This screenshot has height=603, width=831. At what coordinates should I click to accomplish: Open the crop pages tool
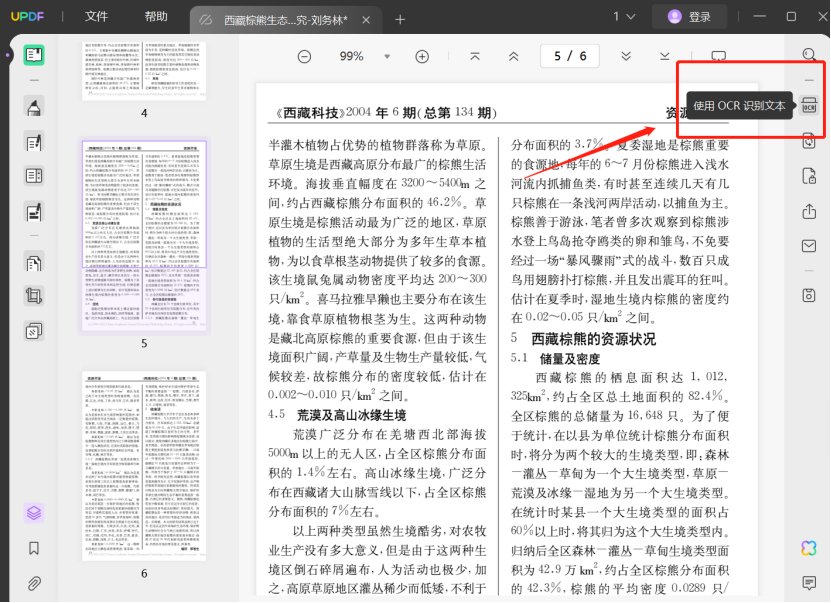[34, 296]
